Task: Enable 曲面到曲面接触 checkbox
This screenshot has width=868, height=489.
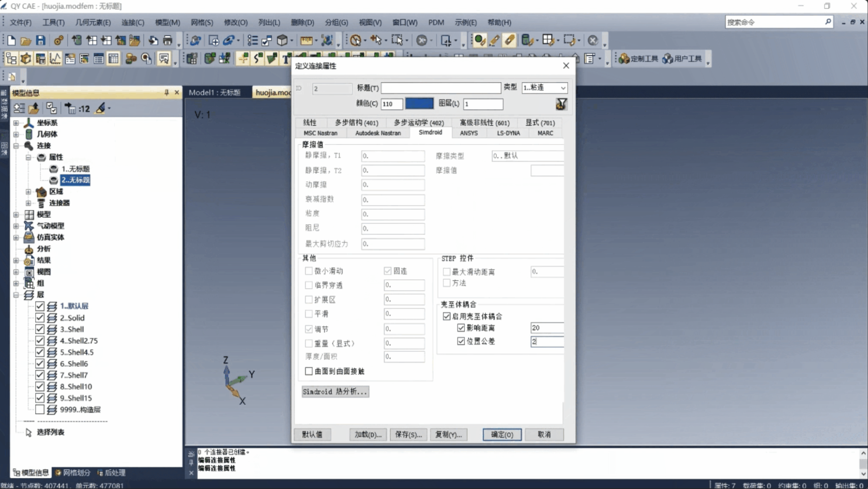Action: (x=309, y=371)
